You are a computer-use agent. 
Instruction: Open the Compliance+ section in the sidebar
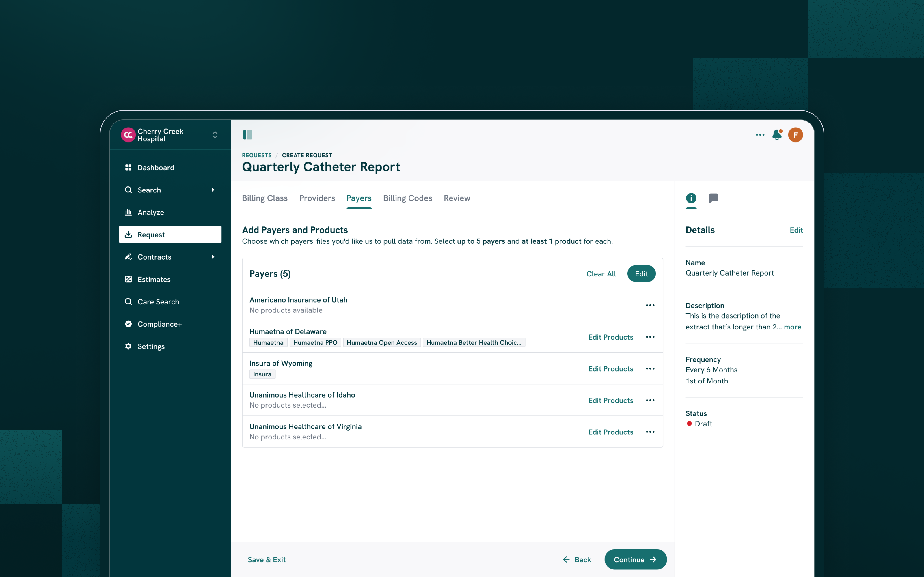(x=159, y=324)
